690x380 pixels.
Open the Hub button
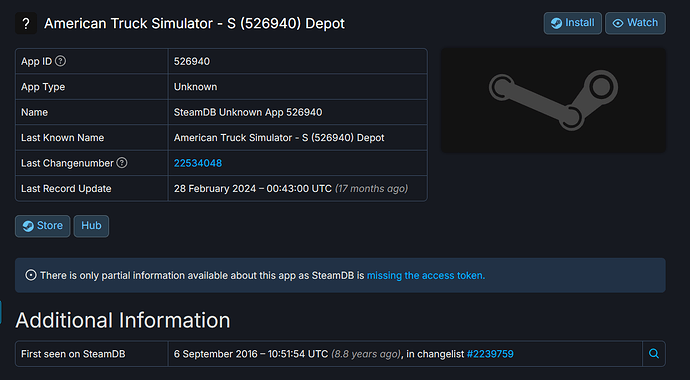[91, 226]
